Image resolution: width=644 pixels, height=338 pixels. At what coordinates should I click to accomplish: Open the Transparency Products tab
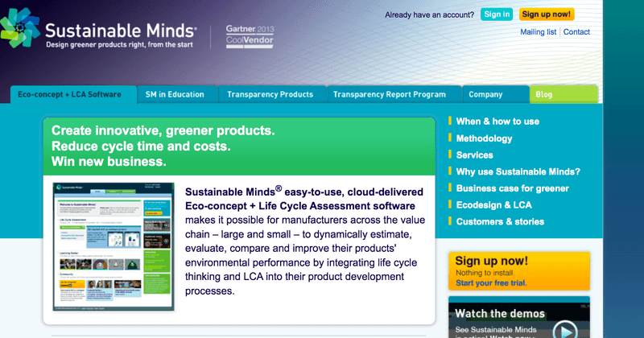(270, 95)
